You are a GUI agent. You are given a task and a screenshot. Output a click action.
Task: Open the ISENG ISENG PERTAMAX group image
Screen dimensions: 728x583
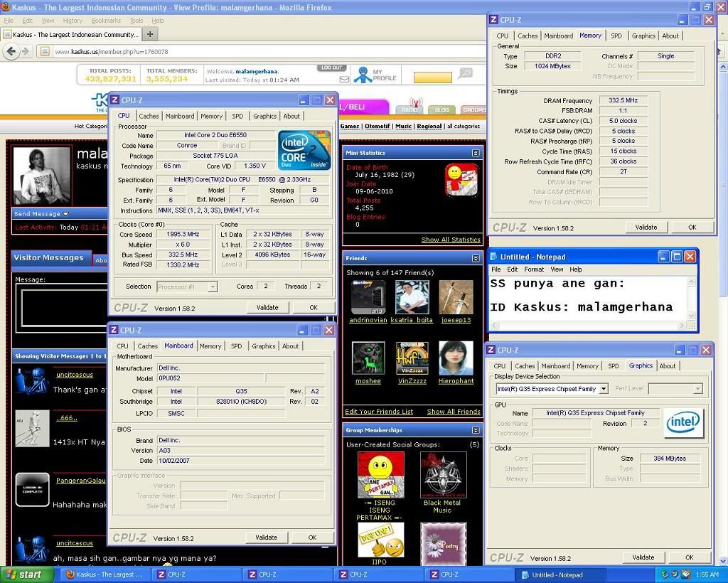tap(381, 475)
